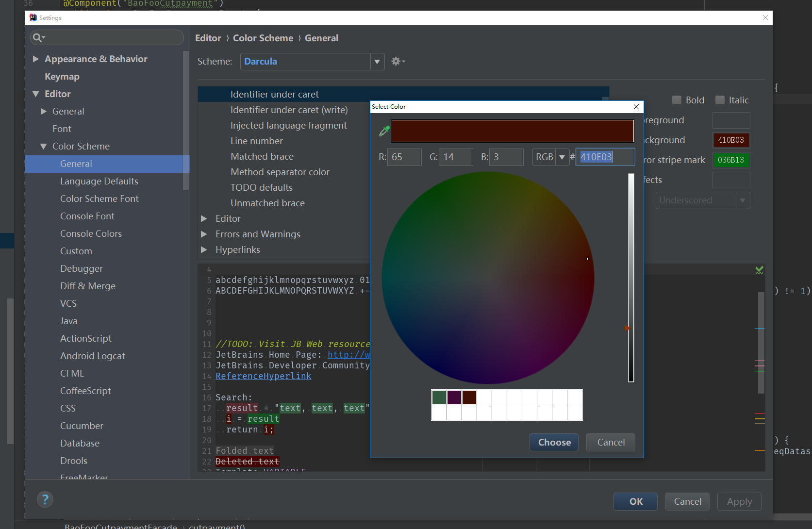Click the search magnifier icon in settings
812x529 pixels.
click(x=38, y=37)
